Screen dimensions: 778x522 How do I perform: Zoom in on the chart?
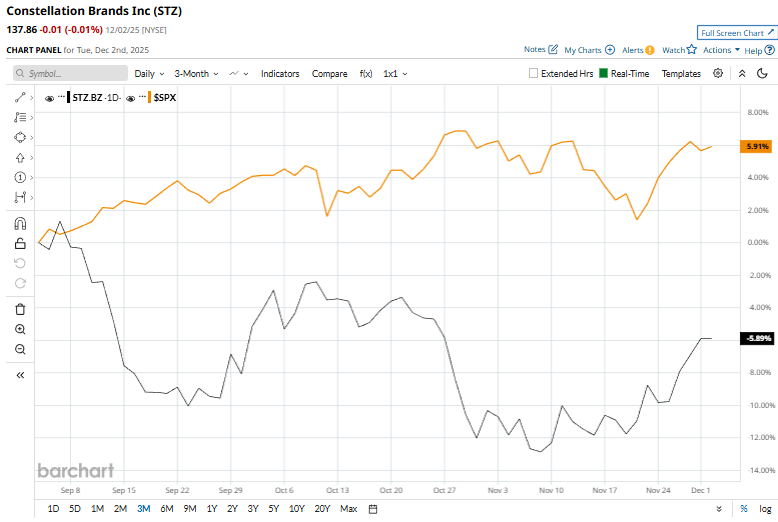[x=20, y=329]
